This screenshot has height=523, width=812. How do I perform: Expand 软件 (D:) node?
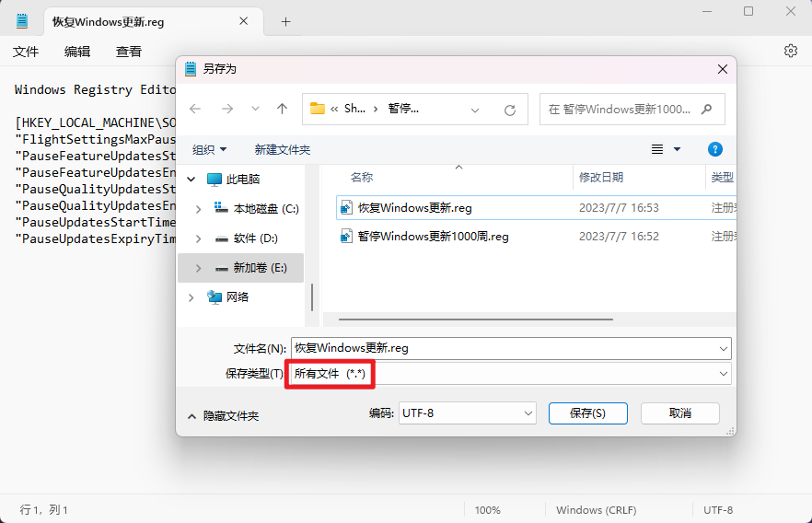pos(198,238)
